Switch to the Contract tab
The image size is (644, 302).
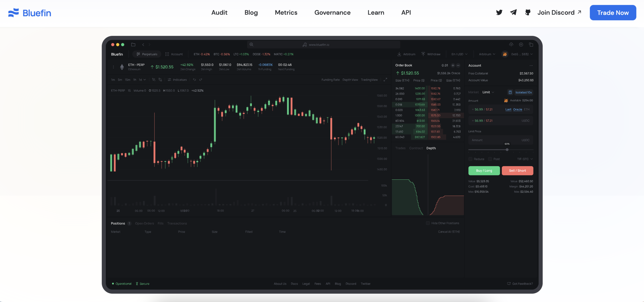[416, 148]
